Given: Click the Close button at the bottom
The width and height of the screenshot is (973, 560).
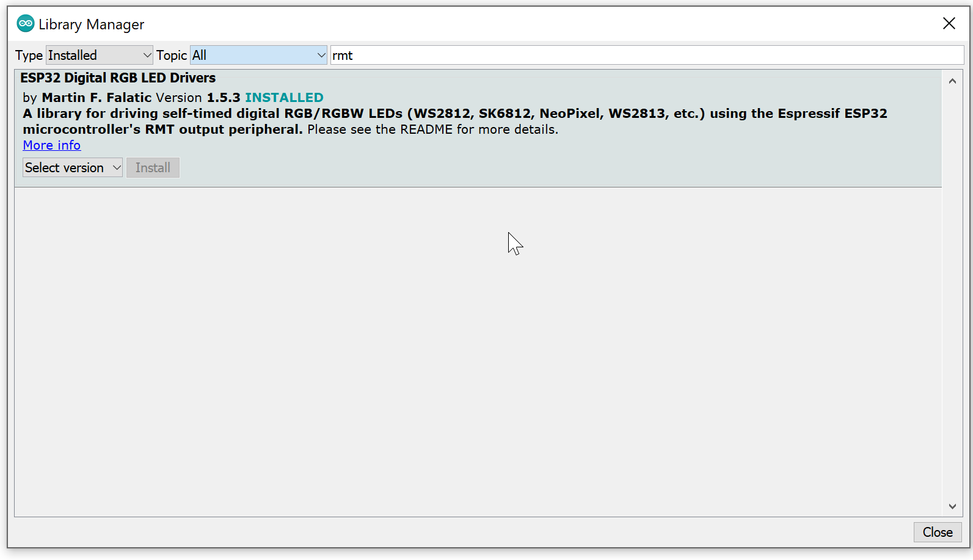Looking at the screenshot, I should coord(938,532).
